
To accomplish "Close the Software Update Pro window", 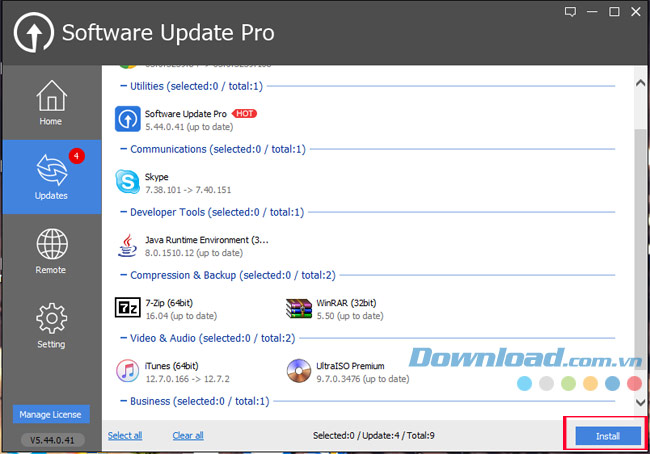I will click(x=636, y=12).
